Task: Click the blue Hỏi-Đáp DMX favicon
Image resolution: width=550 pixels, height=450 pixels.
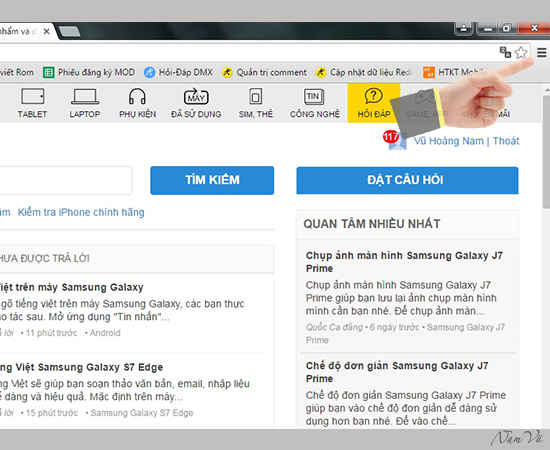Action: click(149, 73)
